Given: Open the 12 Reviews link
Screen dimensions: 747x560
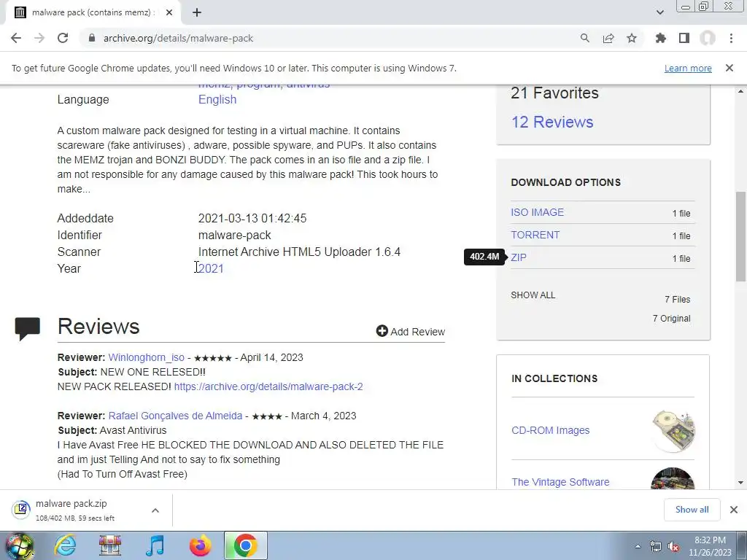Looking at the screenshot, I should [x=552, y=122].
